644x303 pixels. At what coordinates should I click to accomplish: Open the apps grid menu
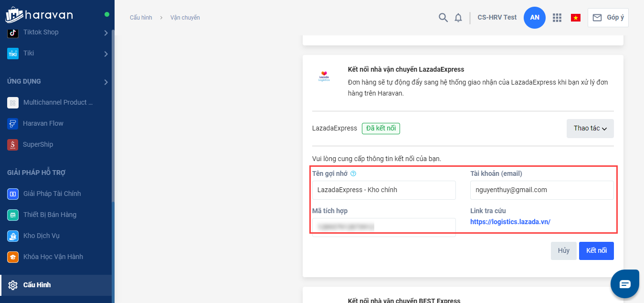(557, 18)
